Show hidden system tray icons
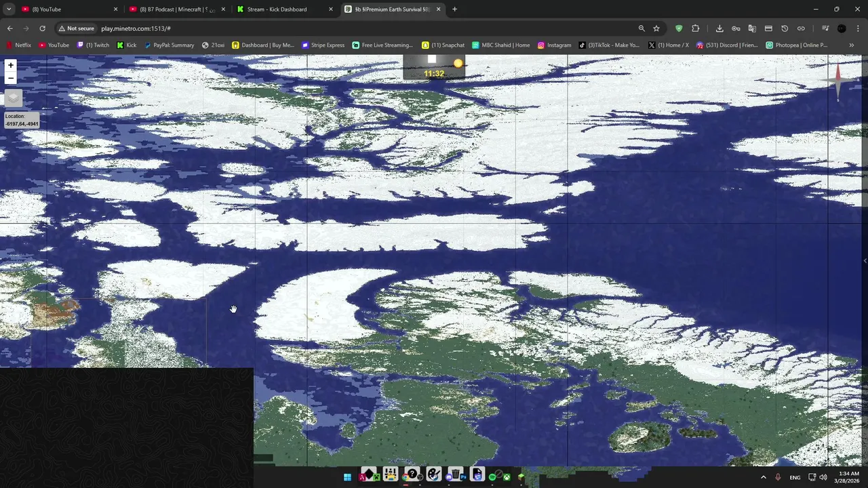The width and height of the screenshot is (868, 488). (x=764, y=477)
